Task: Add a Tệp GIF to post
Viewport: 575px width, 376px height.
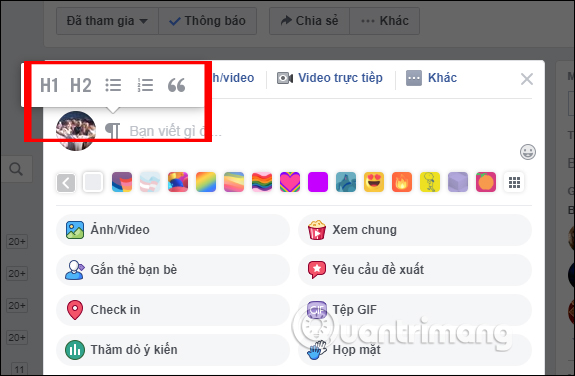Action: click(x=415, y=310)
